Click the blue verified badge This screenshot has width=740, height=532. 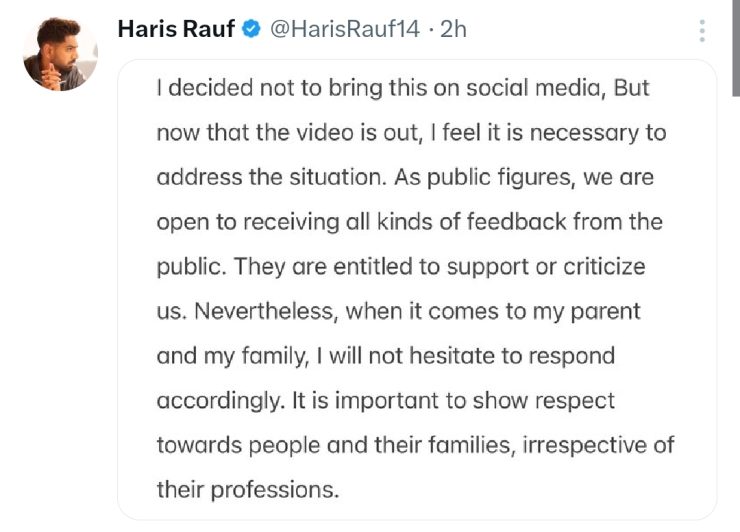pos(253,30)
